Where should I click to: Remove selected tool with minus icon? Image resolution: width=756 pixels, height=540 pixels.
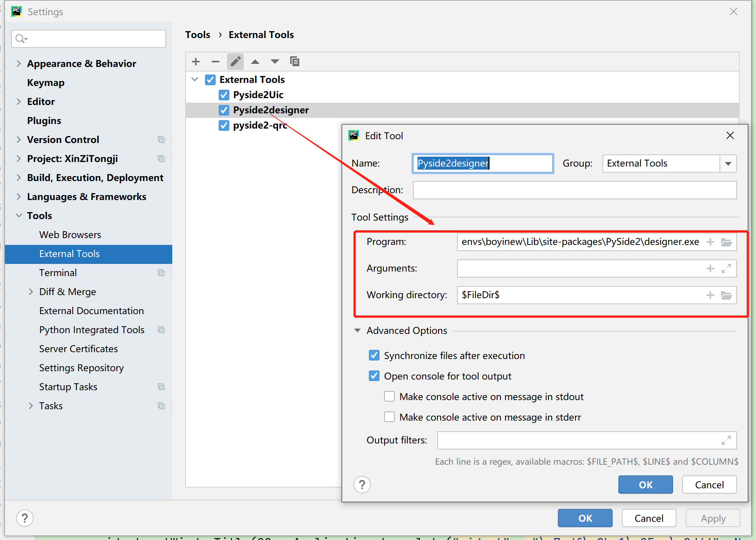[216, 62]
